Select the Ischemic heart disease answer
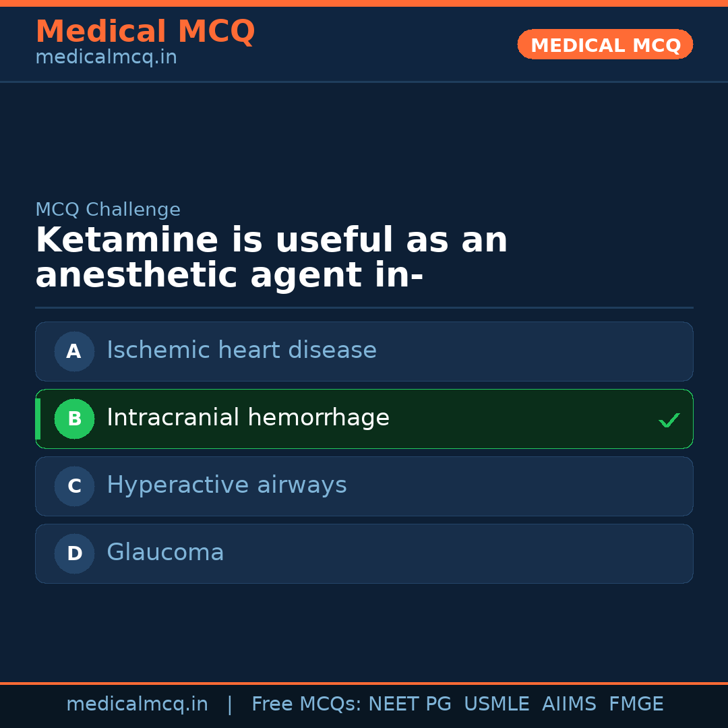Viewport: 728px width, 728px height. [x=241, y=351]
